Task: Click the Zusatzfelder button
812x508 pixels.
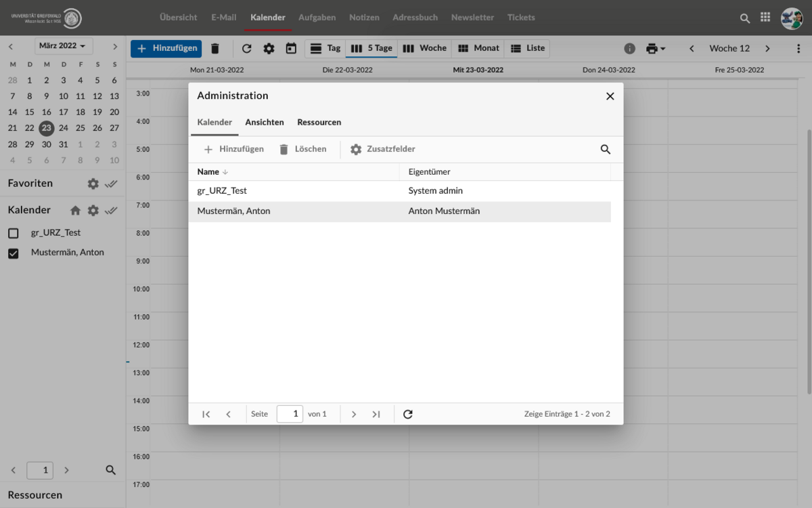Action: (x=382, y=149)
